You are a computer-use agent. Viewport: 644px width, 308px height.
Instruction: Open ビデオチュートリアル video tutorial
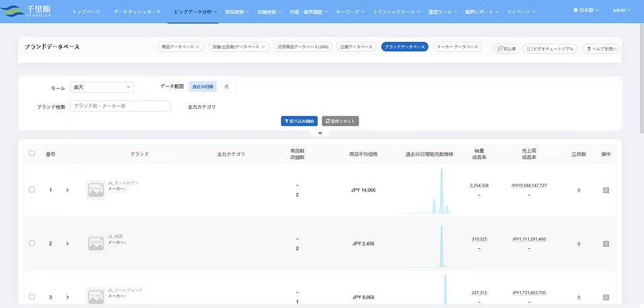coord(550,48)
